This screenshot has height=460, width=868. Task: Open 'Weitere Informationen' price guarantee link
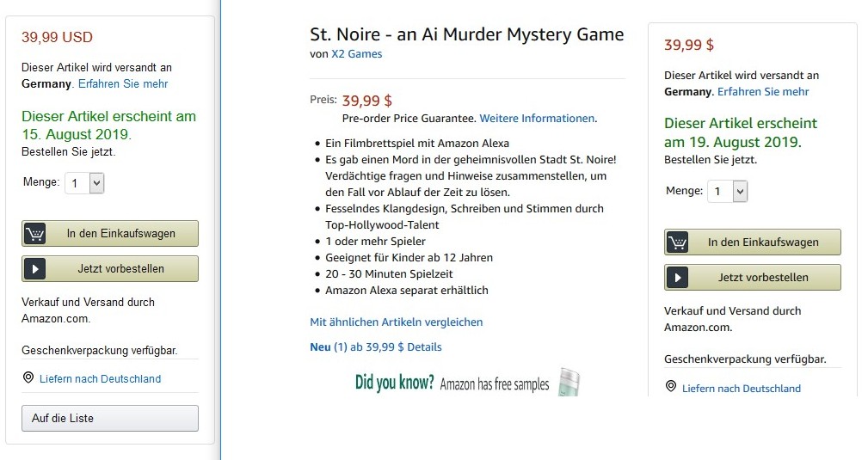pos(537,118)
